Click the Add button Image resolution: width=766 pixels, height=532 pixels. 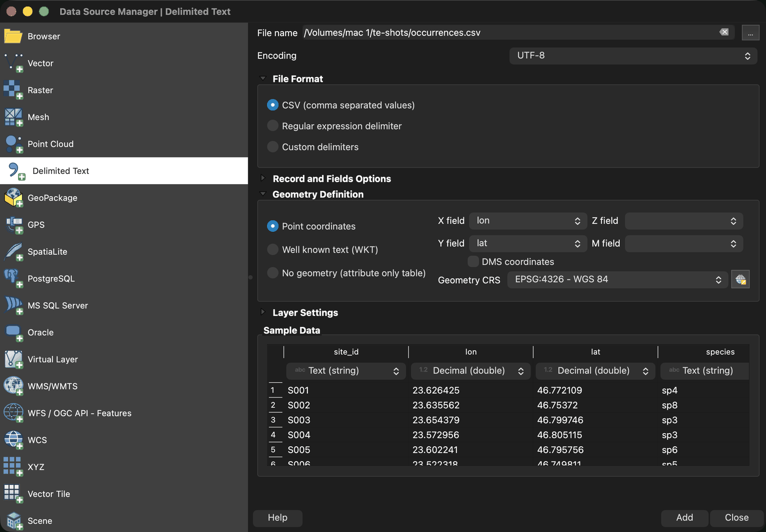[684, 518]
